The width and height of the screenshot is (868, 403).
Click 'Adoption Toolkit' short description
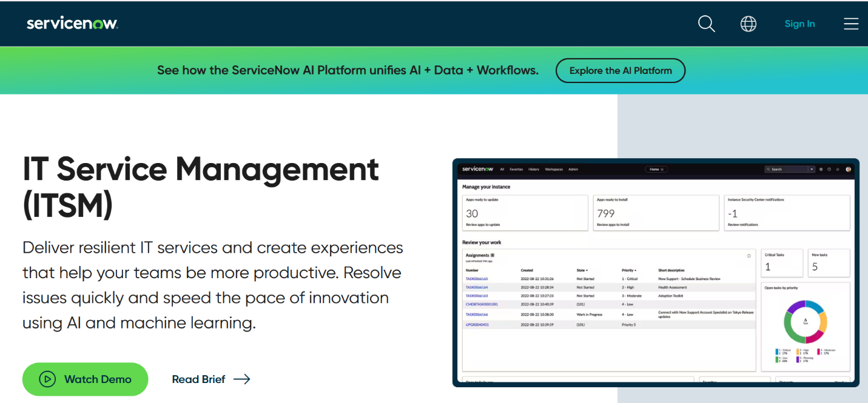pyautogui.click(x=671, y=296)
